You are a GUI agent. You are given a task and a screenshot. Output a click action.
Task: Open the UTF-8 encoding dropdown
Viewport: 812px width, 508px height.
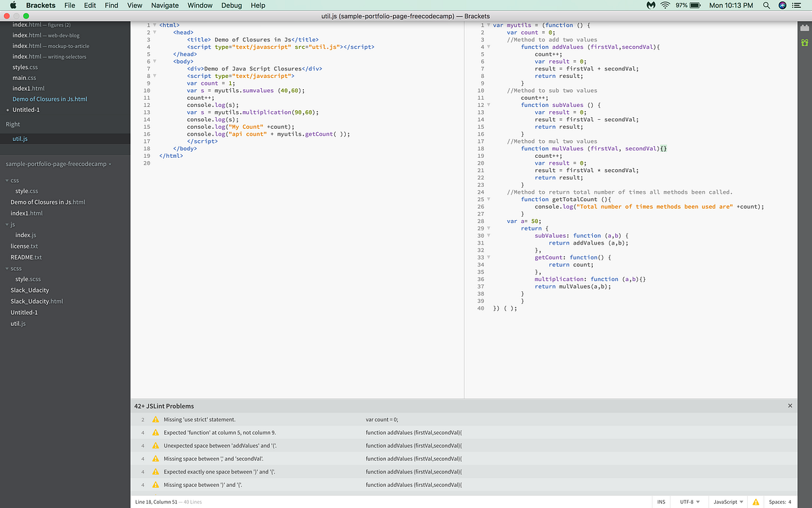(x=688, y=502)
